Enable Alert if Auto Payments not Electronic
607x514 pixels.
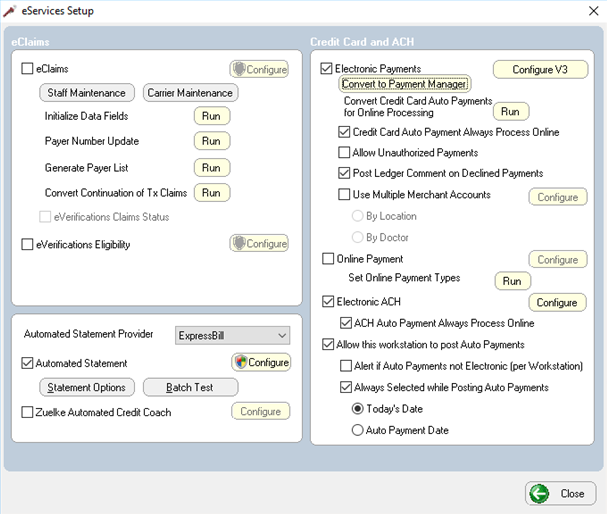click(346, 366)
